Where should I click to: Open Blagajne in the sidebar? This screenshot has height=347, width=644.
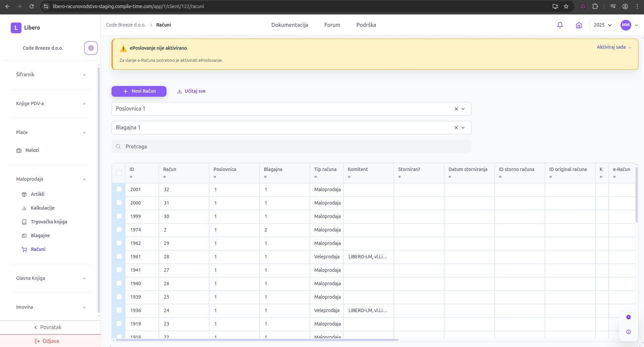[40, 235]
